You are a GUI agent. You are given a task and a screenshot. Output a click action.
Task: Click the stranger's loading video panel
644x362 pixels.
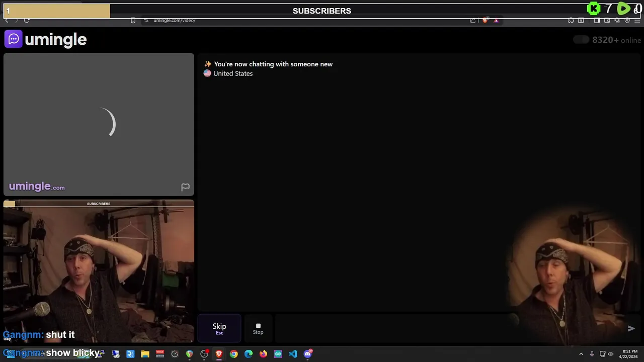99,124
